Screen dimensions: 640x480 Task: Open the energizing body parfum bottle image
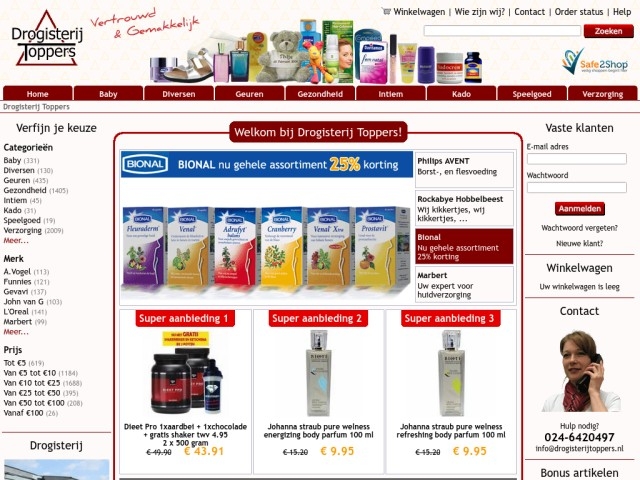(x=319, y=373)
